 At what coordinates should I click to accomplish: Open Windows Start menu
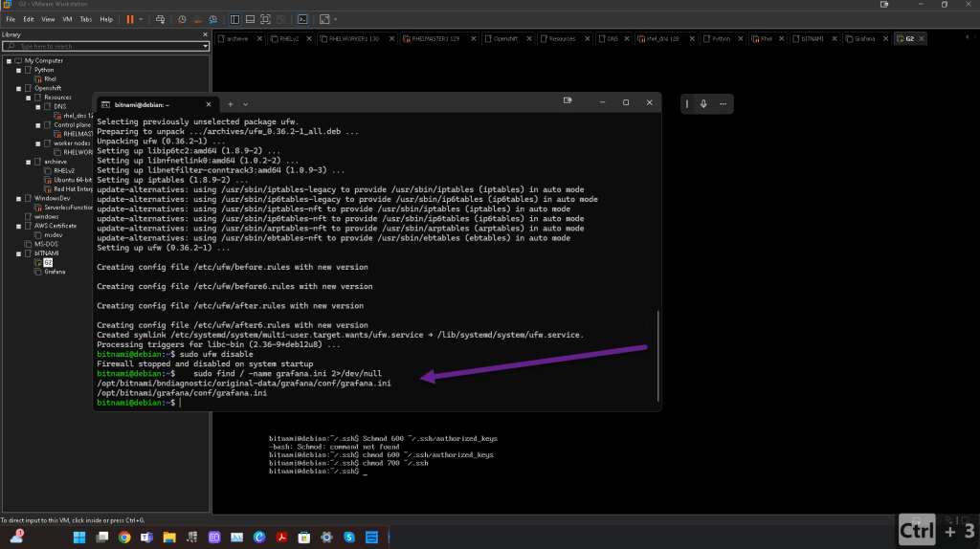point(79,538)
